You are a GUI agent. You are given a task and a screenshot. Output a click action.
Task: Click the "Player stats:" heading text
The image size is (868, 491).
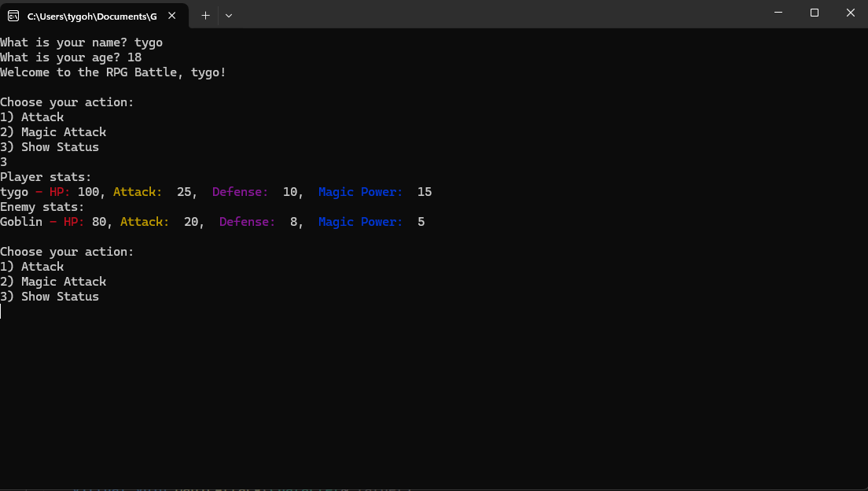pos(46,177)
